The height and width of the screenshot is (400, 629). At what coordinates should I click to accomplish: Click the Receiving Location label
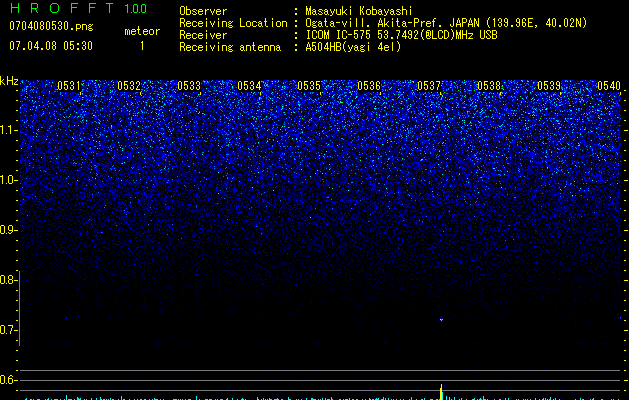pyautogui.click(x=233, y=23)
